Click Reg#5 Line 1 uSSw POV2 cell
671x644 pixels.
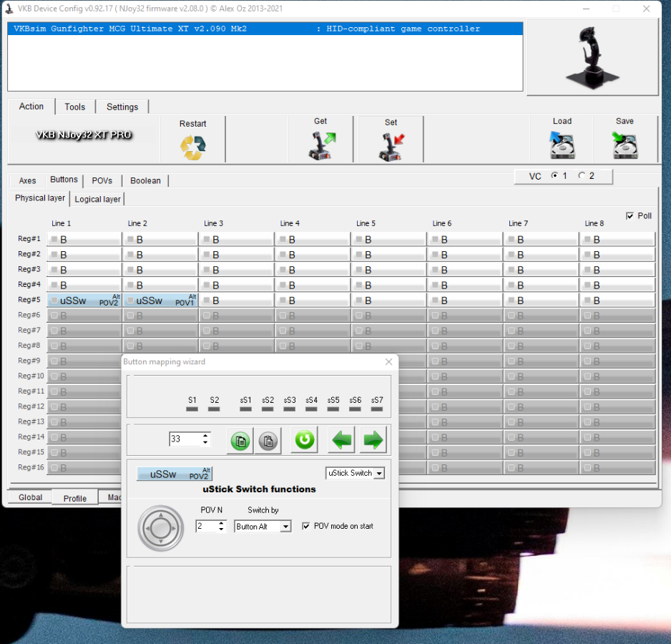pos(84,300)
